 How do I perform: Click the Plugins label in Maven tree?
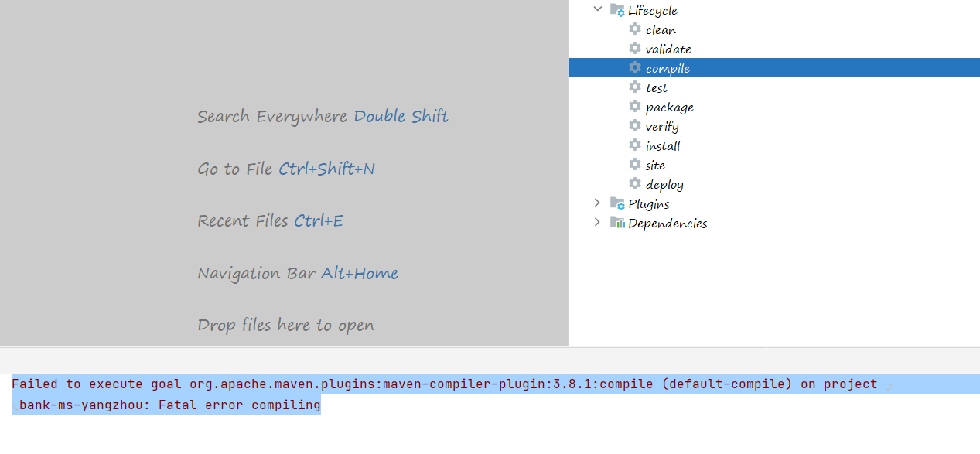(x=649, y=203)
